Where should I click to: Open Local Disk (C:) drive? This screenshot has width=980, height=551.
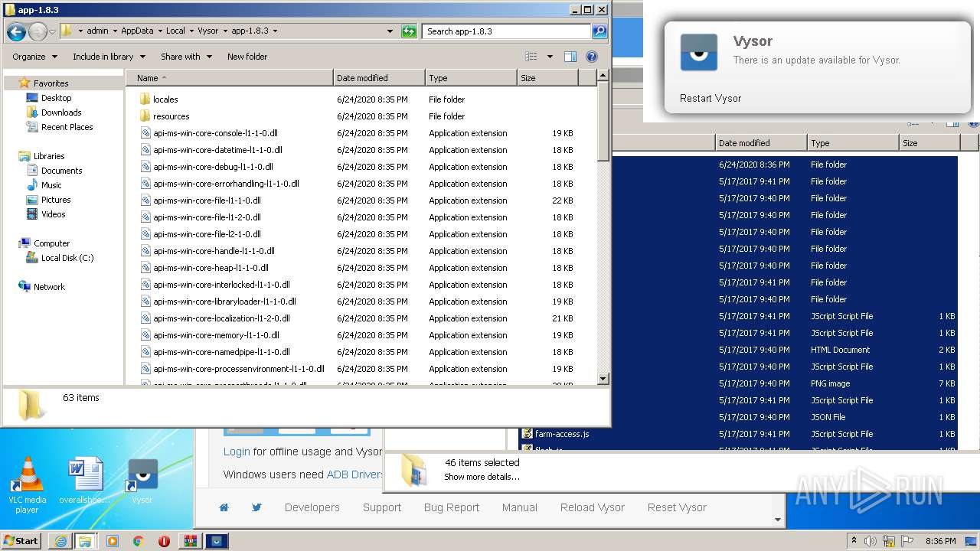60,258
